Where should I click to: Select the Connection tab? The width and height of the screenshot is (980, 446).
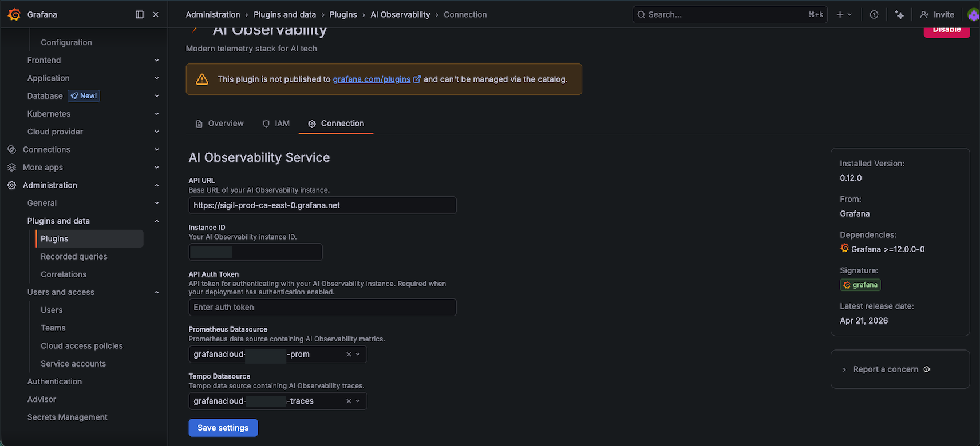[x=336, y=124]
